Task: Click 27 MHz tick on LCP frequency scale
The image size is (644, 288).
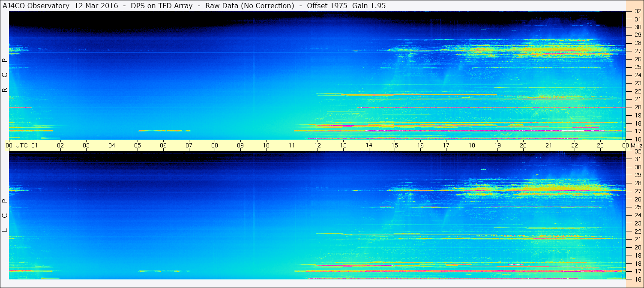Action: 637,191
